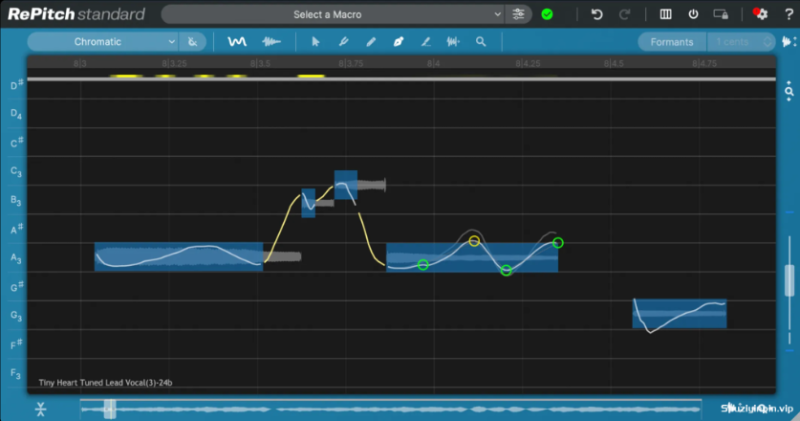Image resolution: width=800 pixels, height=421 pixels.
Task: Click the A3 note block
Action: [178, 257]
